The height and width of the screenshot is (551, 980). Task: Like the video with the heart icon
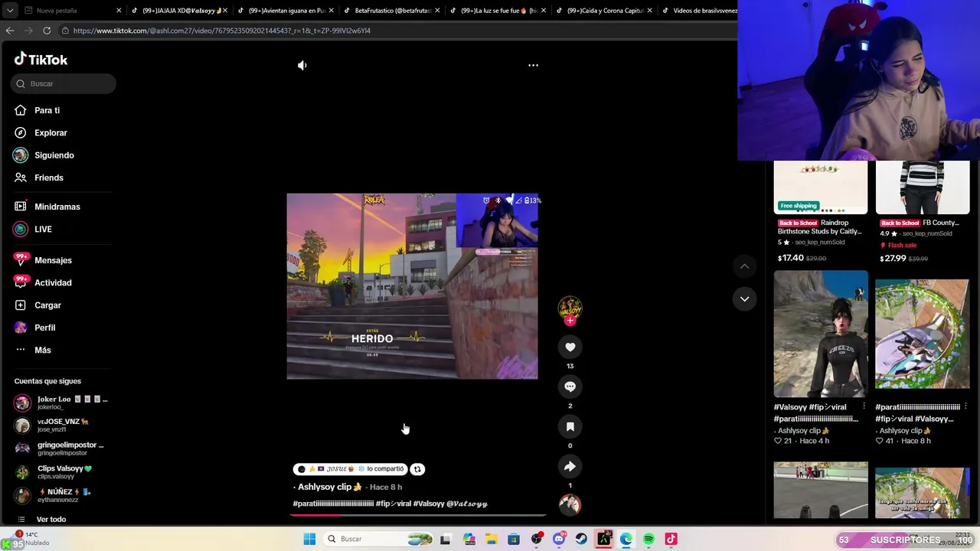570,347
